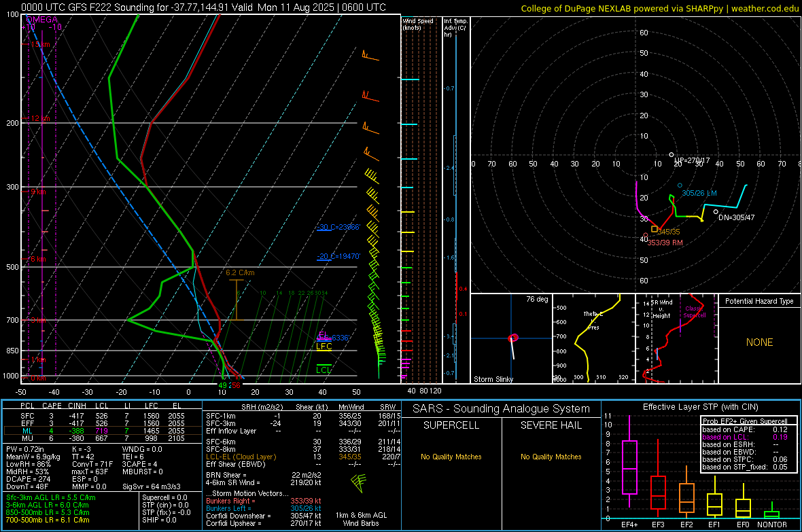Click the 'SHIP = 0.0' value
Image resolution: width=802 pixels, height=532 pixels.
pos(159,520)
